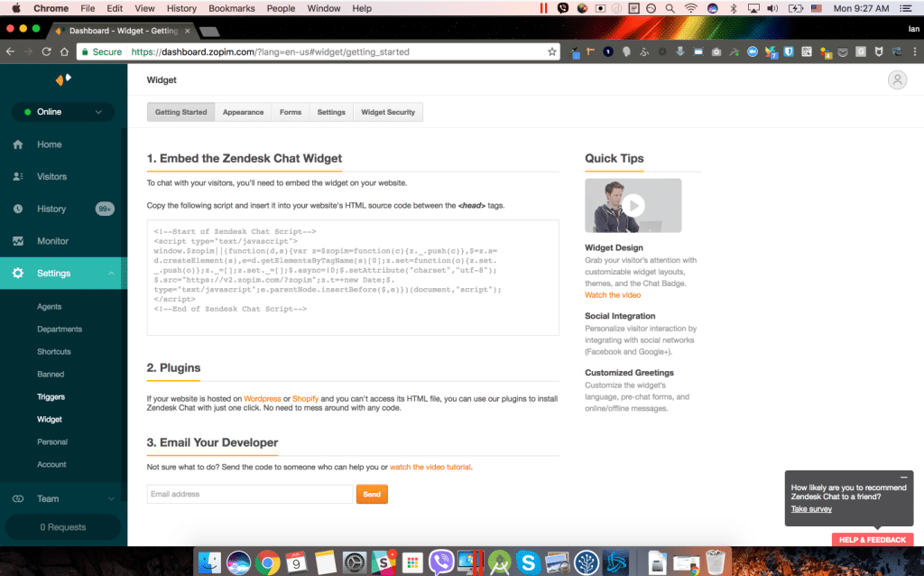Open Home in the sidebar
924x576 pixels.
tap(49, 144)
